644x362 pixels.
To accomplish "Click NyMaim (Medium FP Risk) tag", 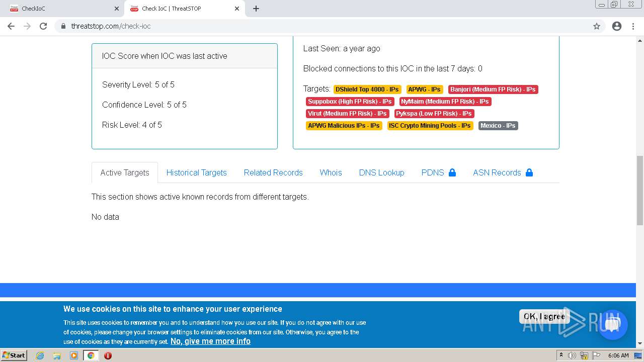I will pyautogui.click(x=445, y=102).
